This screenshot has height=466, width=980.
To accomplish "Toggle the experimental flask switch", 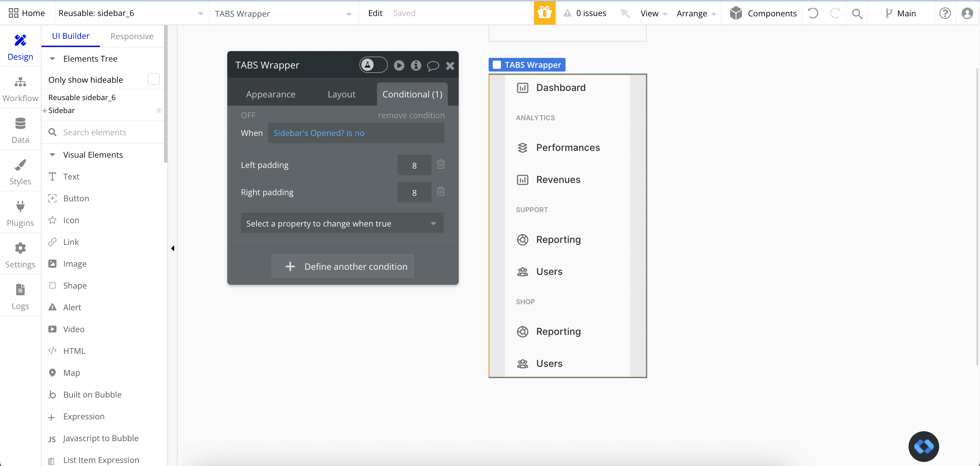I will (373, 65).
